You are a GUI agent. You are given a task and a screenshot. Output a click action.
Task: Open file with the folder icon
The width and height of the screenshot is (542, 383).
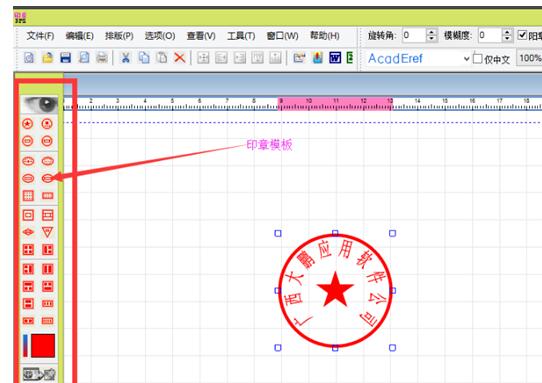[x=47, y=58]
